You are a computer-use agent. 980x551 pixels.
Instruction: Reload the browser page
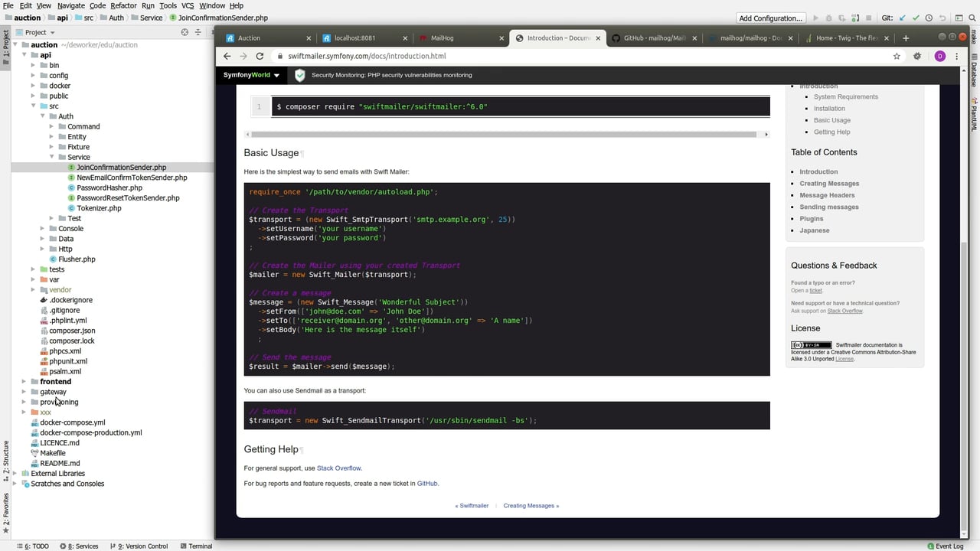[x=260, y=56]
